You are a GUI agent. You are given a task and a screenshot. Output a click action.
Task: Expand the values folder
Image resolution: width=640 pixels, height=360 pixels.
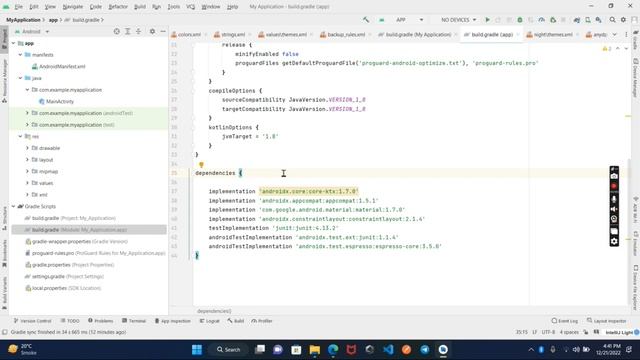[x=27, y=183]
